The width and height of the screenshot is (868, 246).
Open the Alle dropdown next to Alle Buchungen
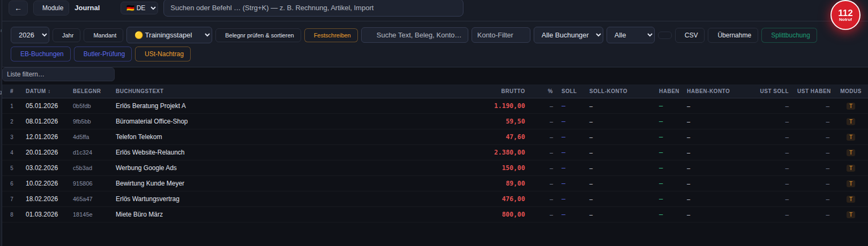(631, 35)
